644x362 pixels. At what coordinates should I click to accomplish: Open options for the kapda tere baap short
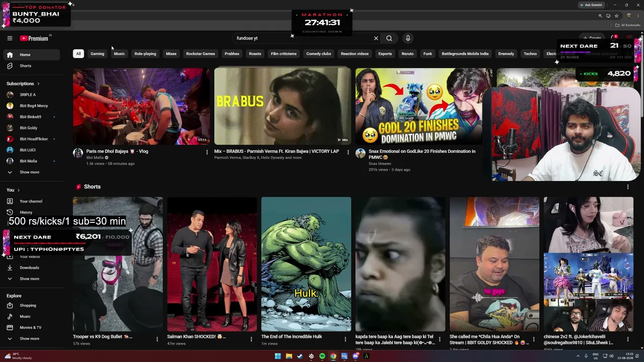(x=440, y=339)
